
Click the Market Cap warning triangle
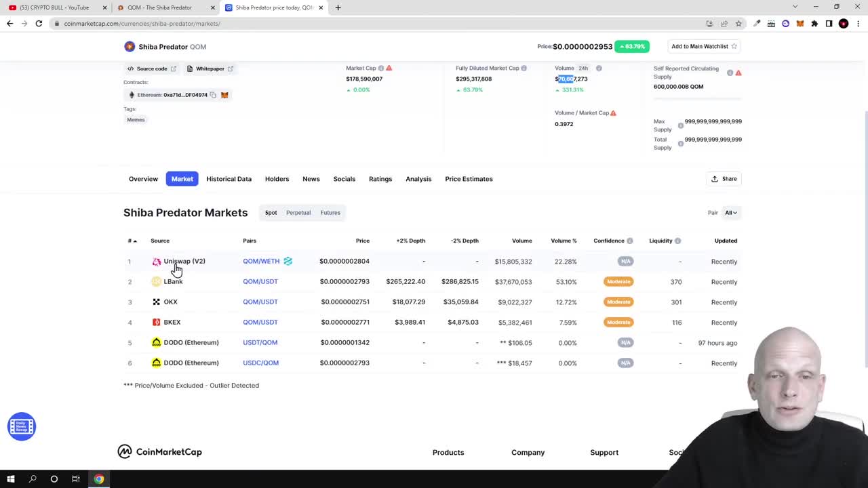pyautogui.click(x=389, y=68)
